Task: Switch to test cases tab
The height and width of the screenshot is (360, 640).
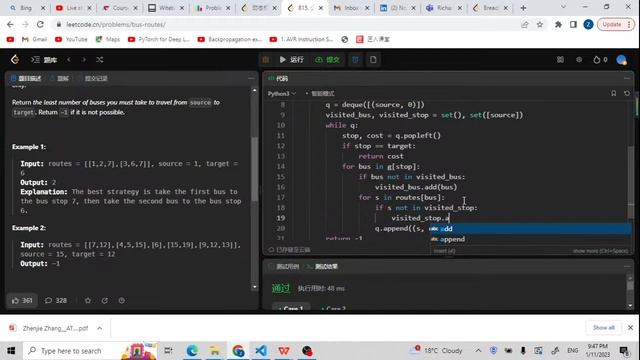Action: coord(284,267)
